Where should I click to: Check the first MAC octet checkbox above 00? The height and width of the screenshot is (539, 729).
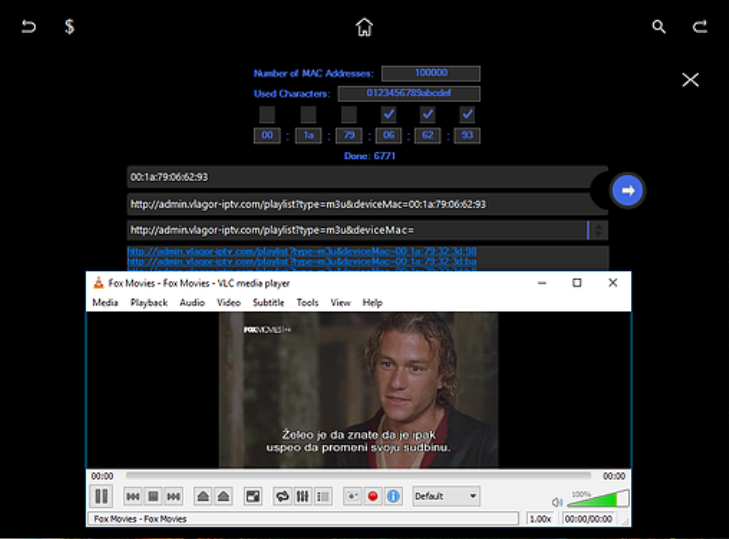(267, 114)
